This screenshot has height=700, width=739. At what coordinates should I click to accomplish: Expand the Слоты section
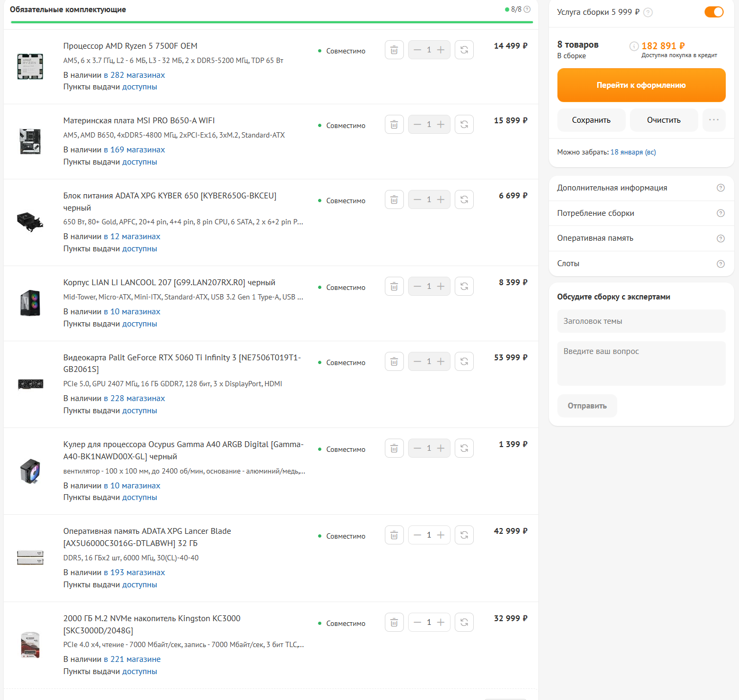[641, 263]
